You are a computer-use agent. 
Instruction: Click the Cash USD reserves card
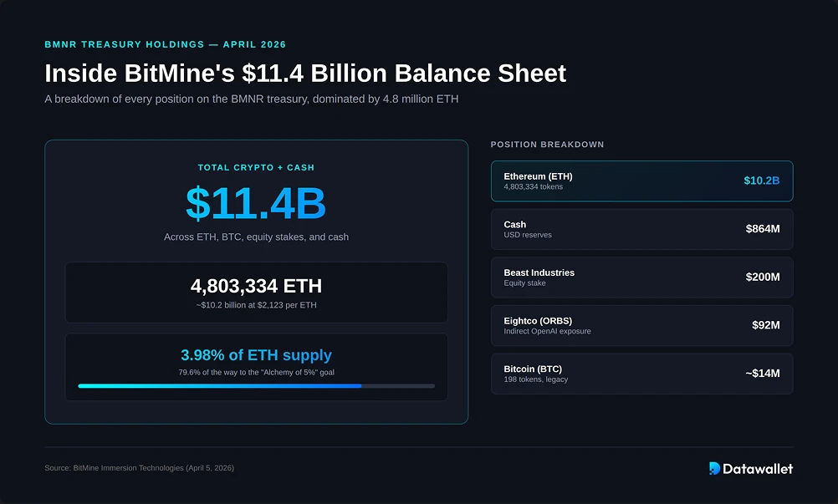(641, 229)
